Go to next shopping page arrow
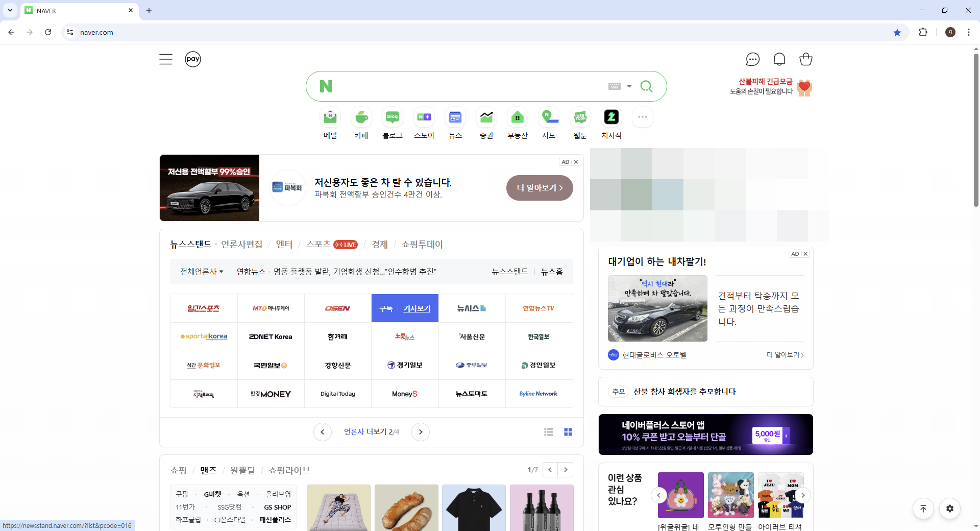The width and height of the screenshot is (980, 531). pyautogui.click(x=566, y=470)
